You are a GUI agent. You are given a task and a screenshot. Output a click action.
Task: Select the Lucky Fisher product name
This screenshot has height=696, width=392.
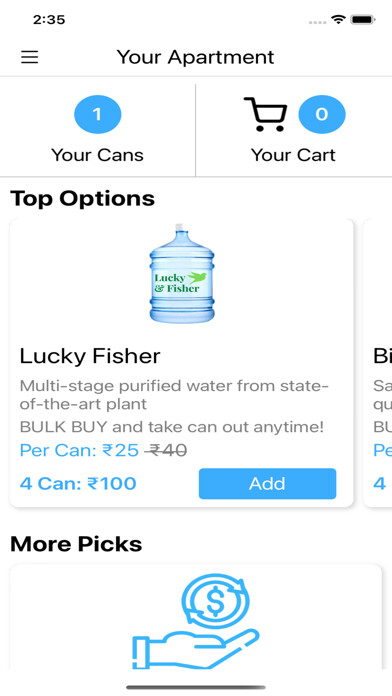(x=90, y=356)
